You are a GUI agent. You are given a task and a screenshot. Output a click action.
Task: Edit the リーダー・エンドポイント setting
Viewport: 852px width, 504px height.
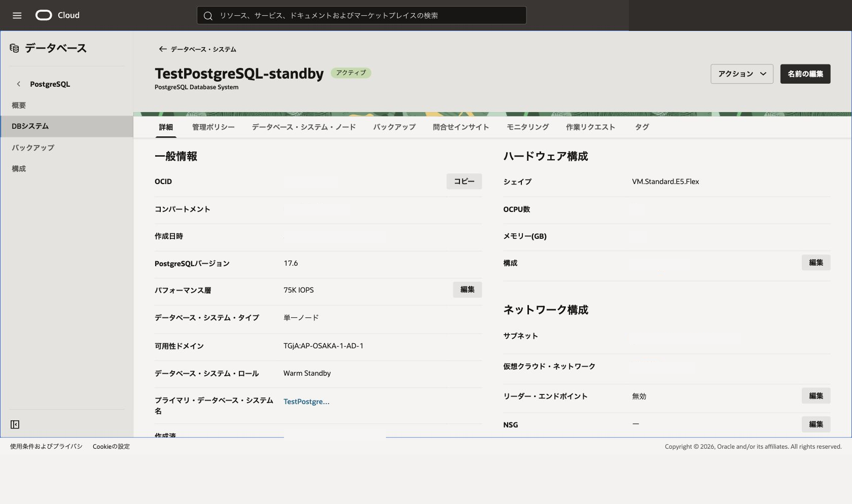(x=816, y=396)
